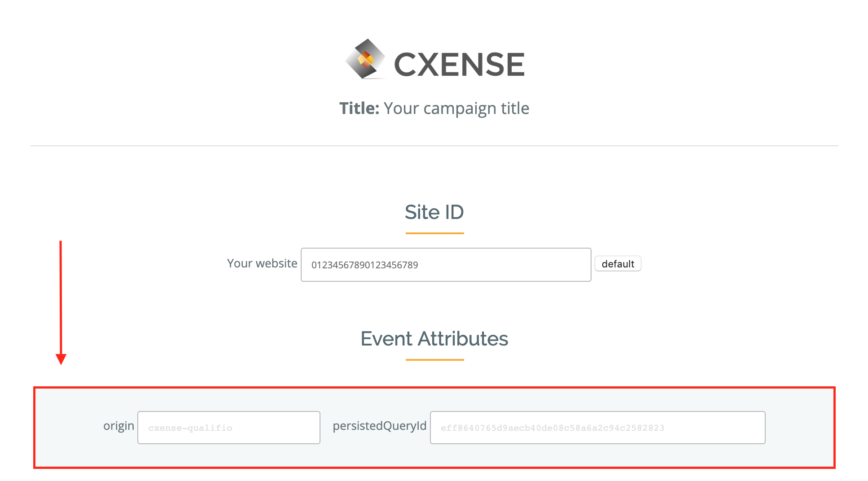The height and width of the screenshot is (481, 868).
Task: Click the 'Your campaign title' text
Action: pyautogui.click(x=456, y=109)
